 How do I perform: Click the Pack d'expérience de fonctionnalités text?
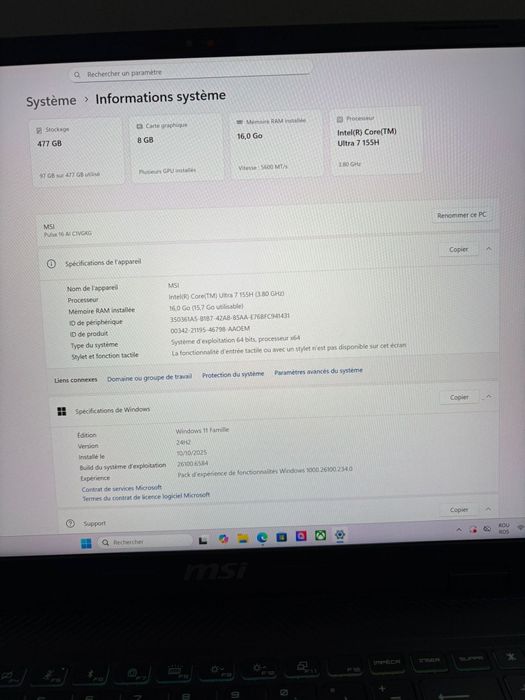coord(265,472)
